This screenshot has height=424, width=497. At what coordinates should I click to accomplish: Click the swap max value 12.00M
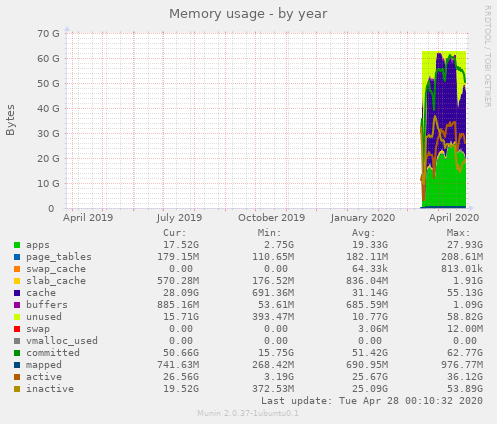[465, 329]
